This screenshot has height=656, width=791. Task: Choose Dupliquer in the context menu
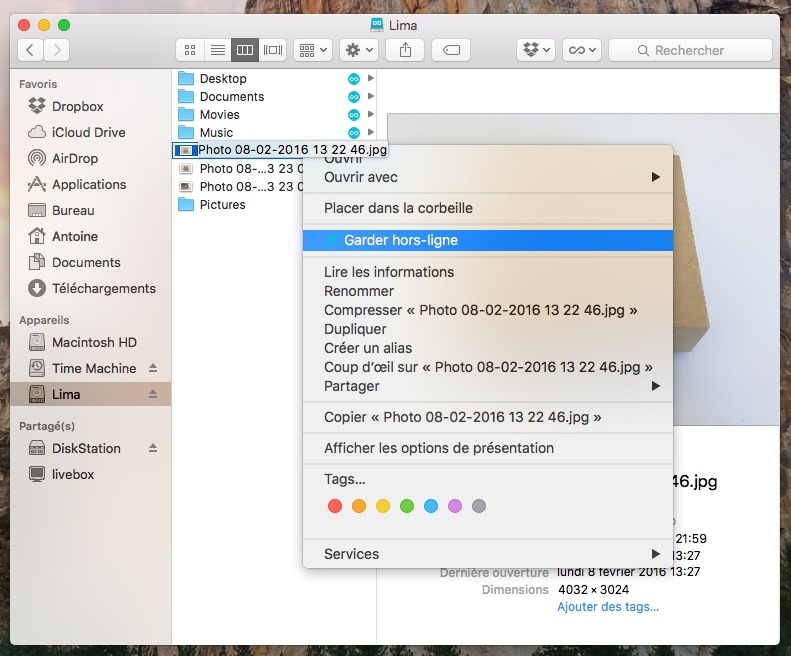(x=488, y=329)
